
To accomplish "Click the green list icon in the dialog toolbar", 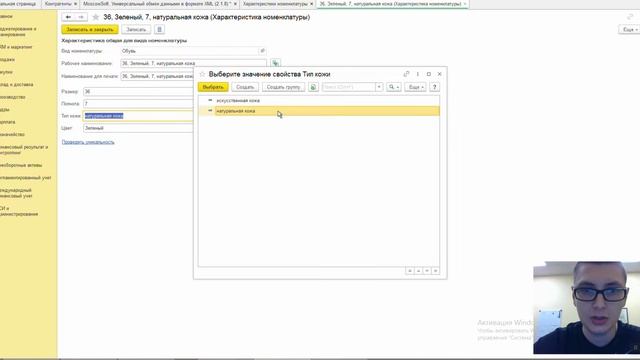I will pos(313,87).
